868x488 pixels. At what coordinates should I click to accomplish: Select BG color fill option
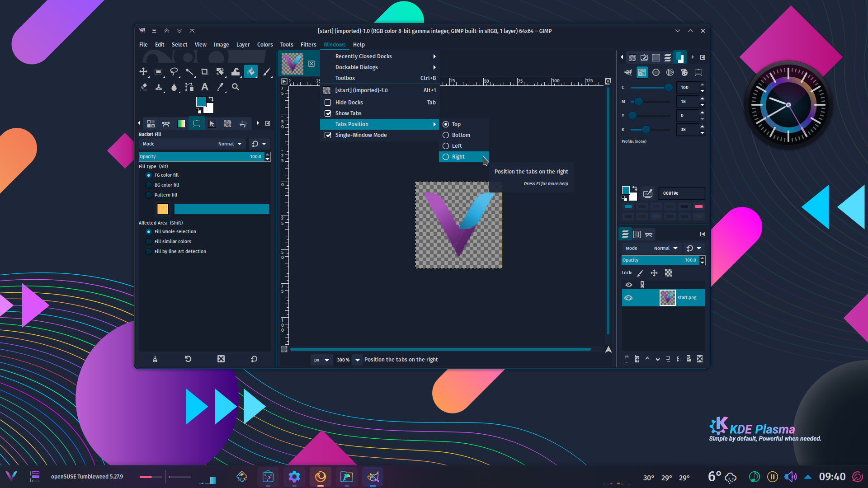click(x=149, y=185)
